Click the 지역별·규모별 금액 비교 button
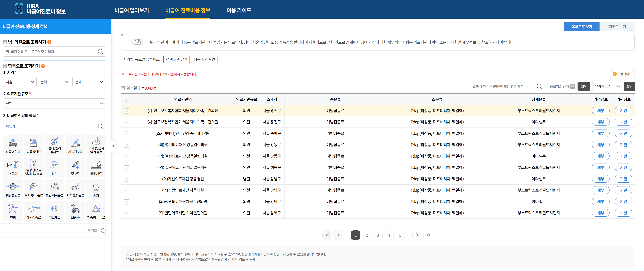Screen dimensions: 644x271 [x=142, y=59]
